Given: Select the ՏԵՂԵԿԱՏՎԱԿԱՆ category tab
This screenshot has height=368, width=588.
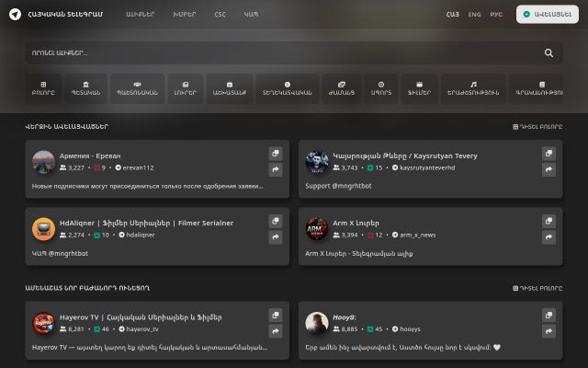Looking at the screenshot, I should click(x=288, y=88).
